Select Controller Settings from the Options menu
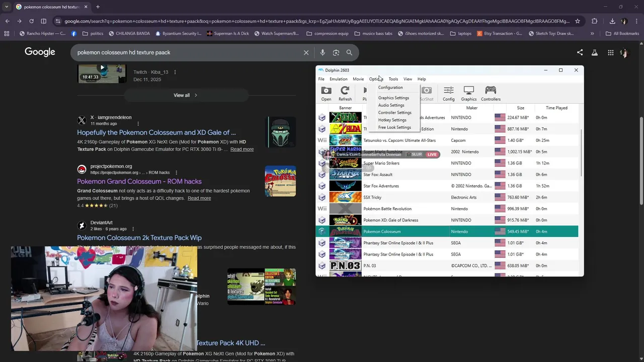 click(395, 113)
